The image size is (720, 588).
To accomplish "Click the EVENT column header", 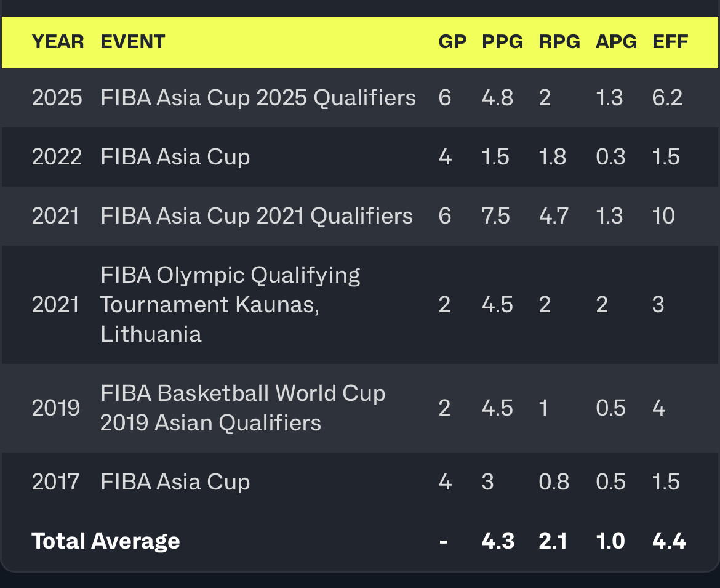I will point(133,42).
